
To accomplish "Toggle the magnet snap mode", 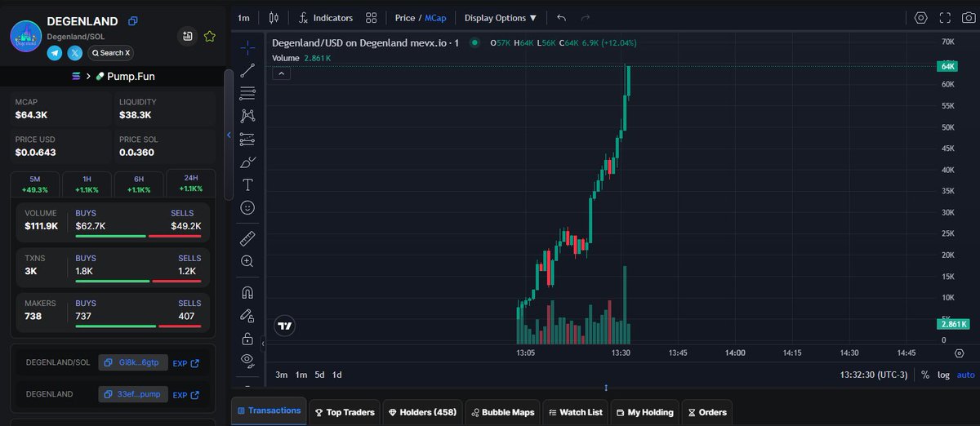I will click(x=247, y=291).
